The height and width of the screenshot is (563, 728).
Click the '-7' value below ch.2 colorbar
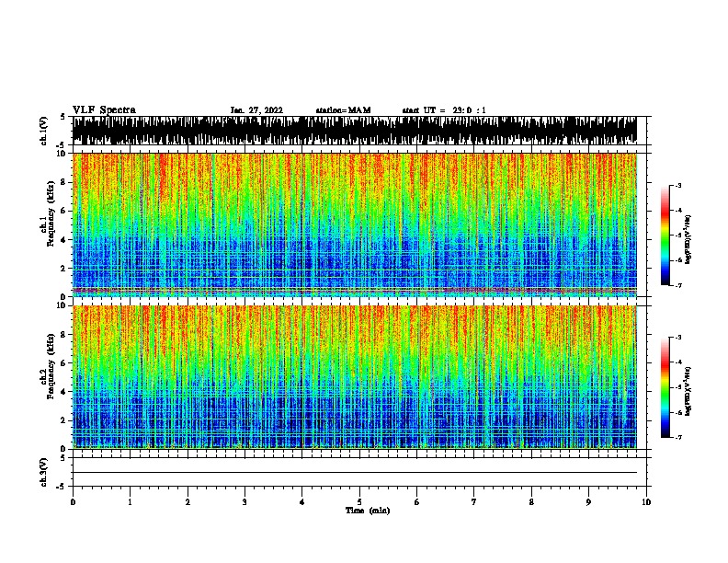[x=677, y=437]
